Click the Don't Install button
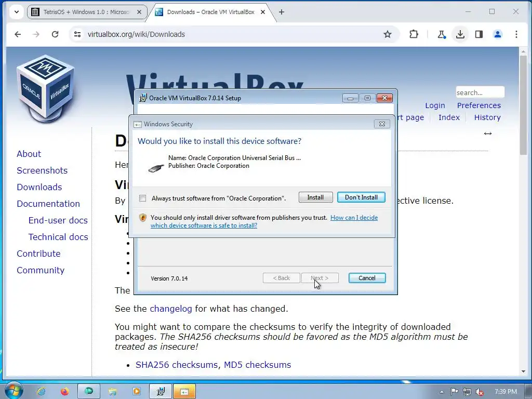Screen dimensions: 532x399 pyautogui.click(x=361, y=197)
